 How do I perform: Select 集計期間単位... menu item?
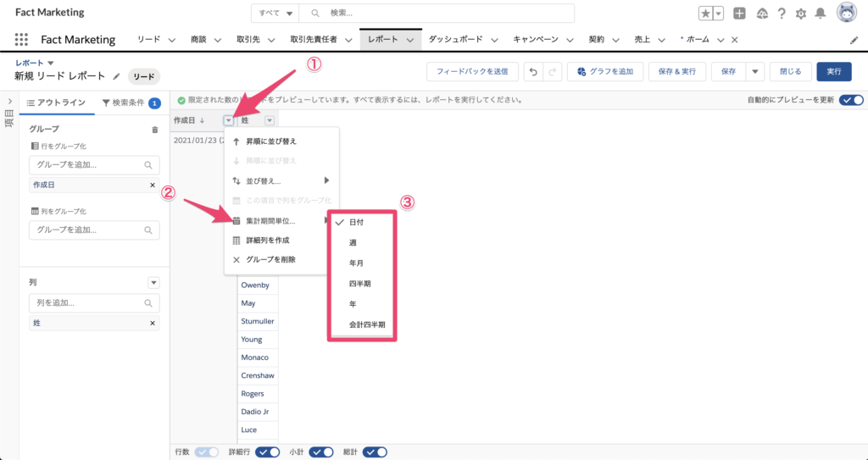pos(281,221)
